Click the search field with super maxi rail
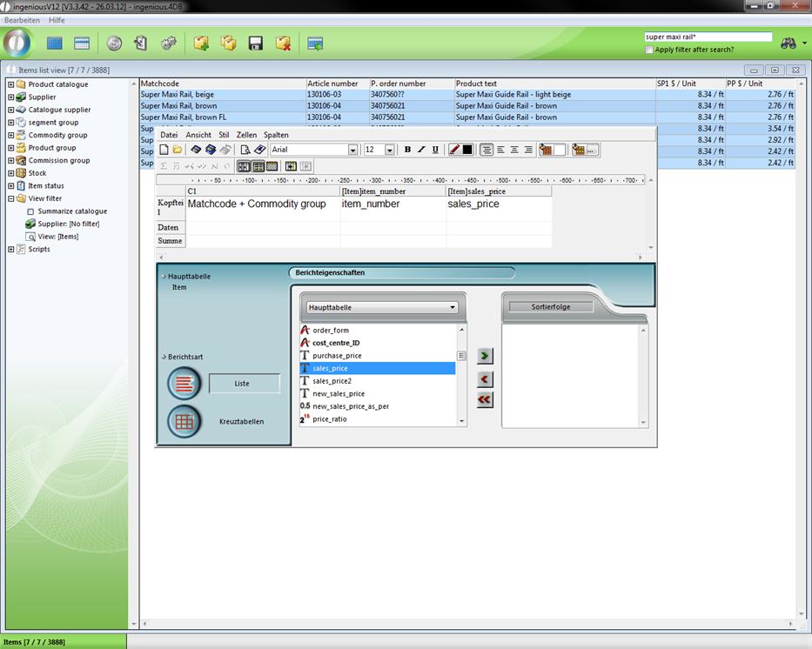Image resolution: width=812 pixels, height=649 pixels. (x=708, y=37)
